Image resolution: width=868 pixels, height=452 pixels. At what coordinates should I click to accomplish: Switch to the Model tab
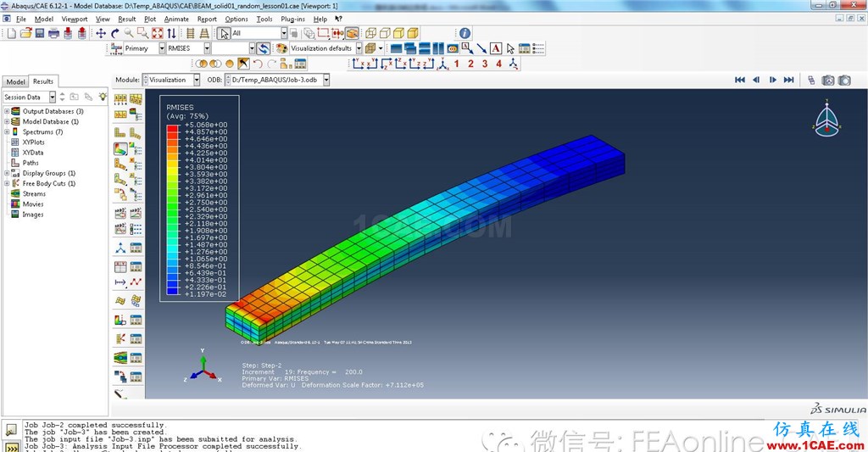(15, 81)
